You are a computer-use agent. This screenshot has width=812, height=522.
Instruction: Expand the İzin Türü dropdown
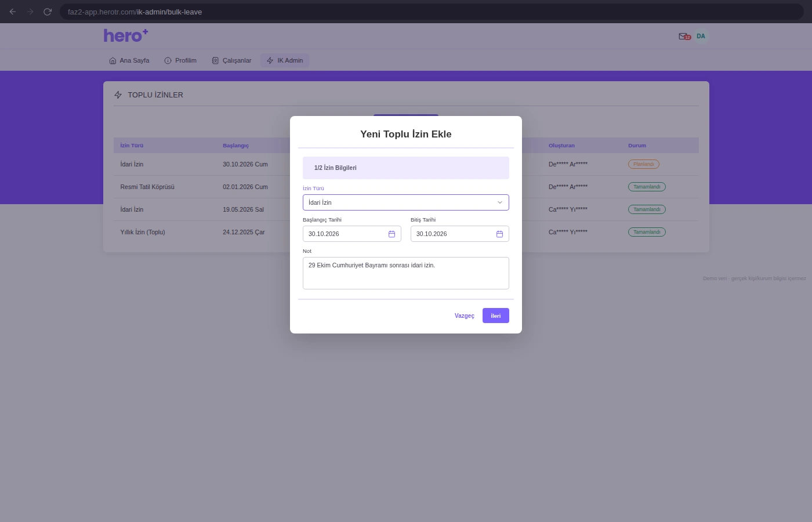click(x=406, y=202)
